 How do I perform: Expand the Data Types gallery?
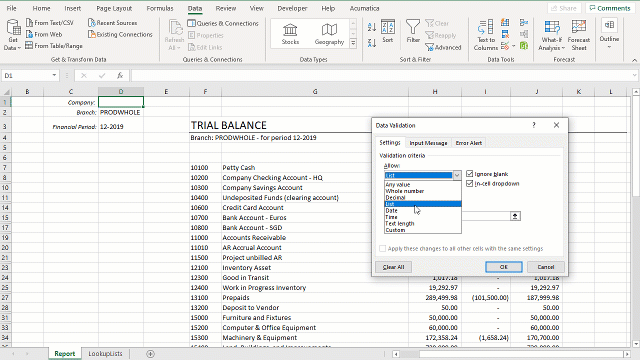tap(353, 42)
